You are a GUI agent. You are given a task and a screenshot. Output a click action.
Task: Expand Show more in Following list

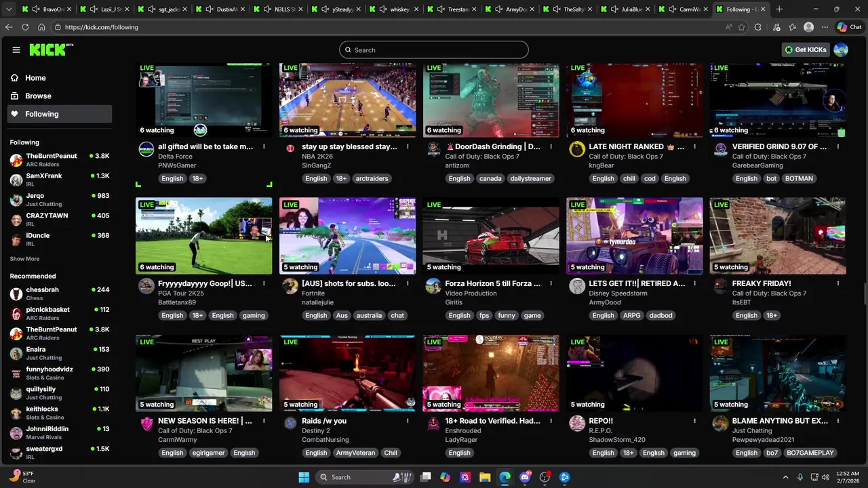tap(24, 259)
